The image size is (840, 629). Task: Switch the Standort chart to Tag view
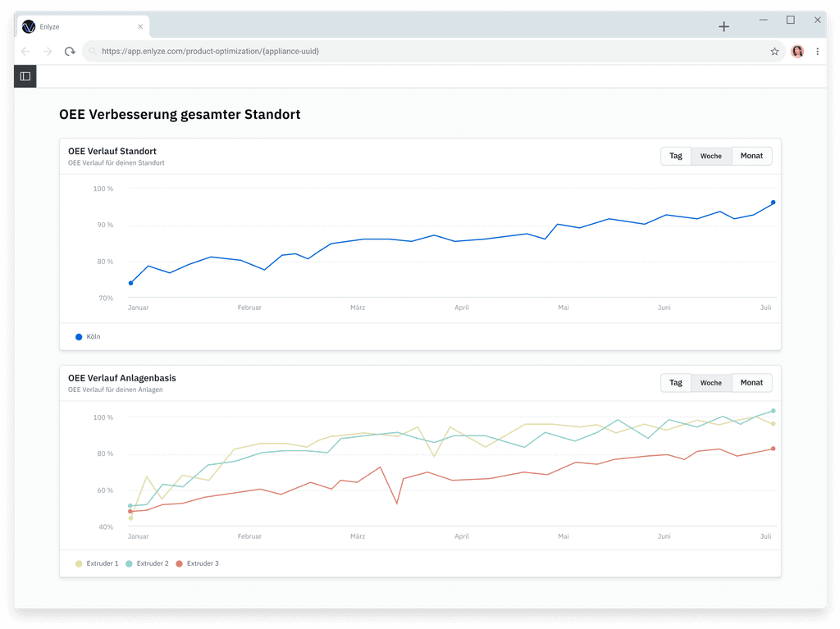(x=675, y=155)
